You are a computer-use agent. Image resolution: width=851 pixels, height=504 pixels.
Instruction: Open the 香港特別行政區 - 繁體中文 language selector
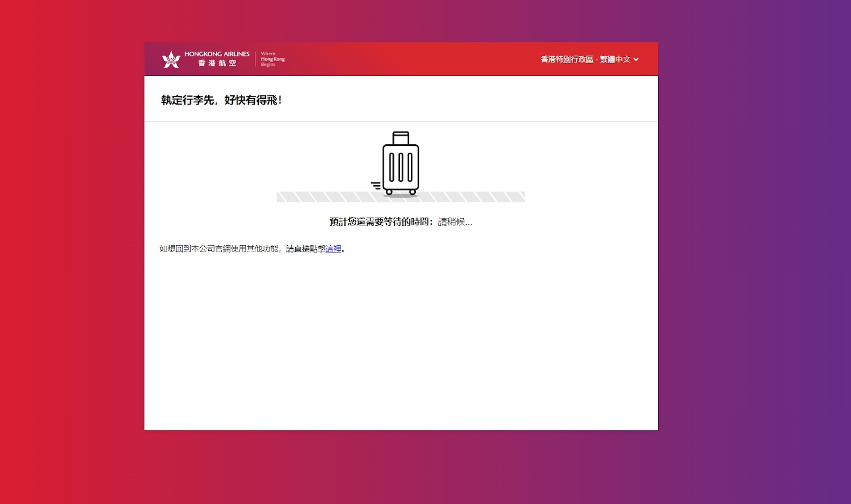585,59
